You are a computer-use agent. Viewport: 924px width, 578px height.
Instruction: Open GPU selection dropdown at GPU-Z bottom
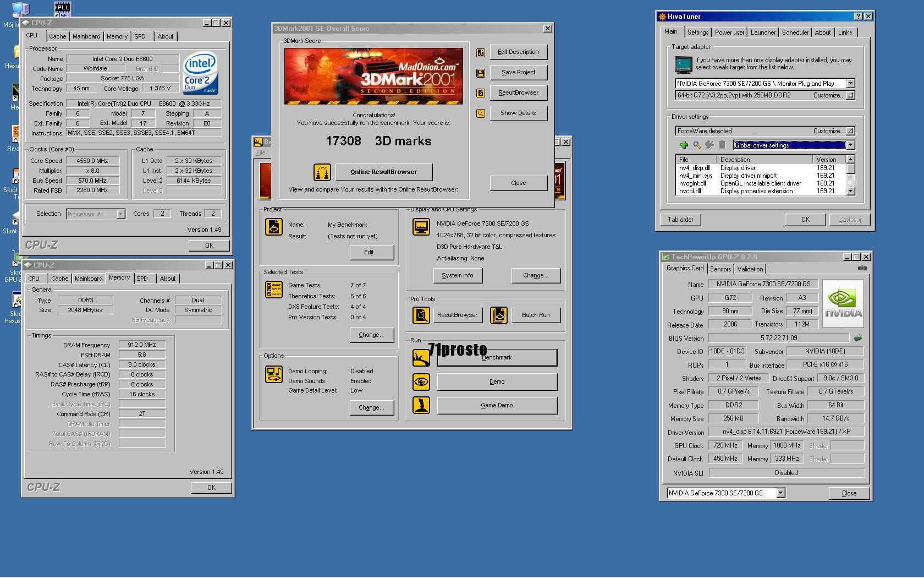click(x=780, y=493)
